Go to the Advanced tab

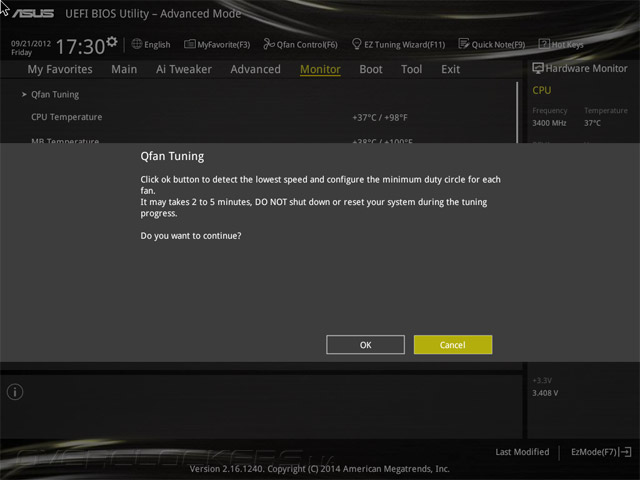pos(256,69)
